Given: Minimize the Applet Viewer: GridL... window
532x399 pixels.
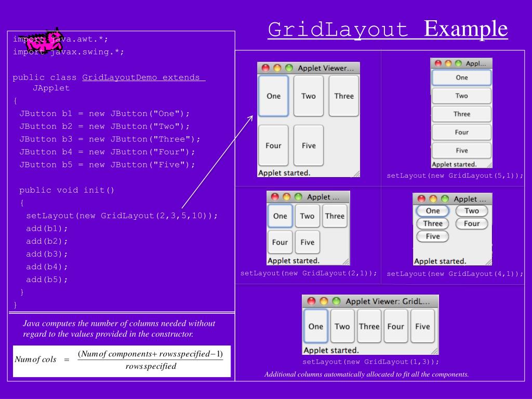Looking at the screenshot, I should pos(324,301).
